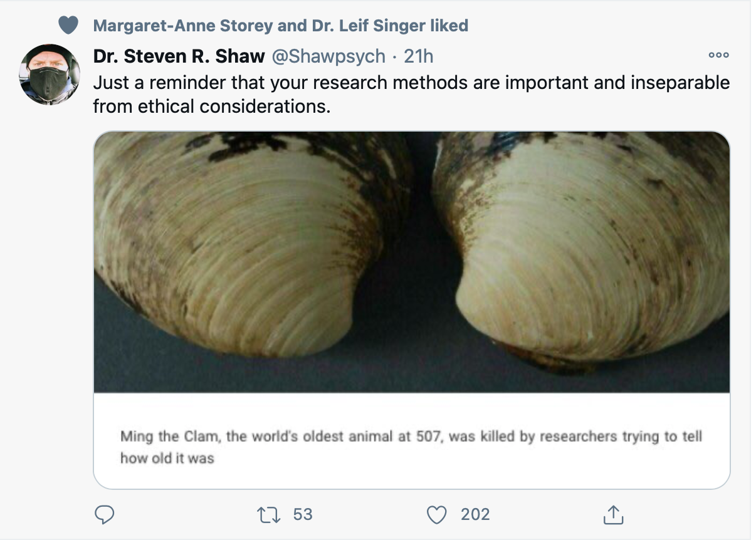Click the Dr. Steven R. Shaw display name
The image size is (756, 540).
(179, 56)
